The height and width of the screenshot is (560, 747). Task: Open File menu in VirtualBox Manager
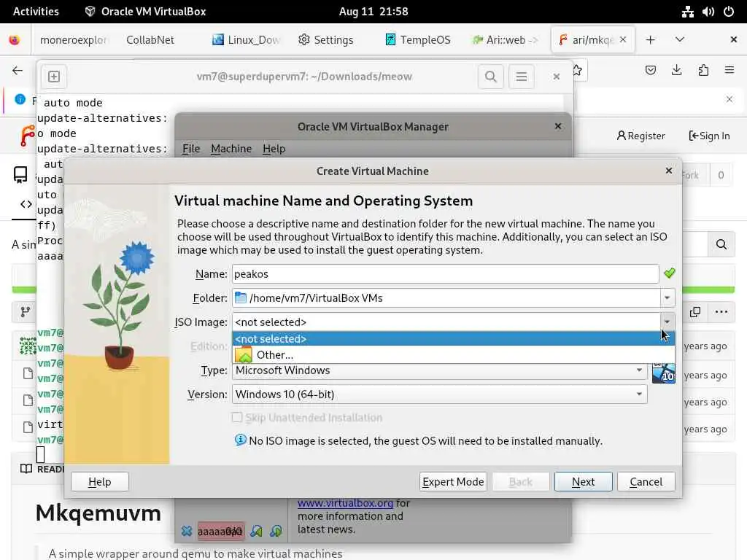point(191,149)
